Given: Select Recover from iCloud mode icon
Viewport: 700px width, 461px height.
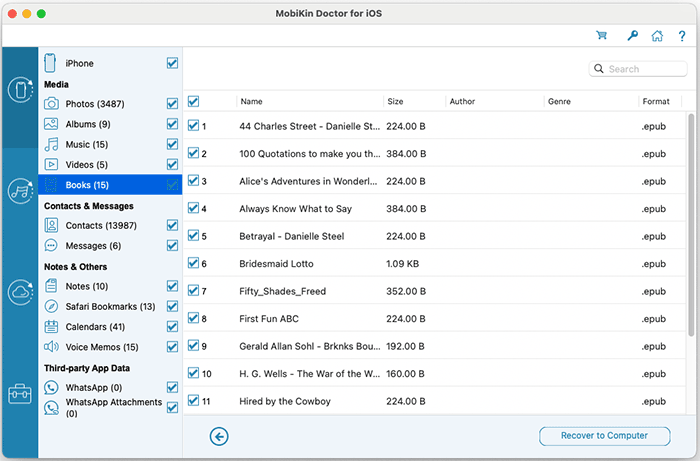Looking at the screenshot, I should click(21, 292).
